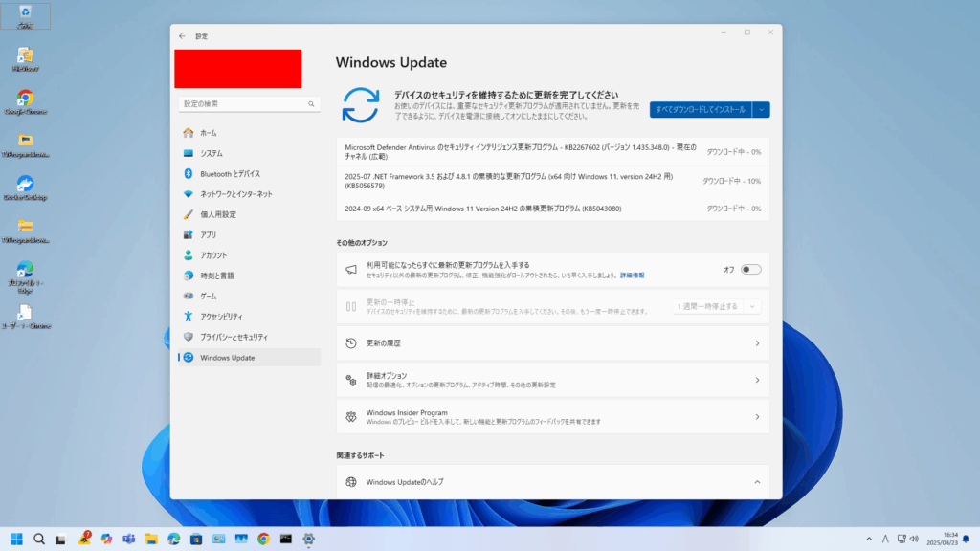Open Copilot from the taskbar

point(107,540)
